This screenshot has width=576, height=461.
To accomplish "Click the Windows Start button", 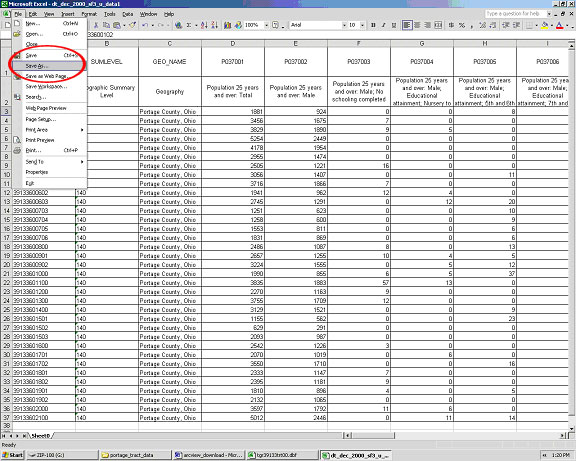I will click(x=12, y=455).
